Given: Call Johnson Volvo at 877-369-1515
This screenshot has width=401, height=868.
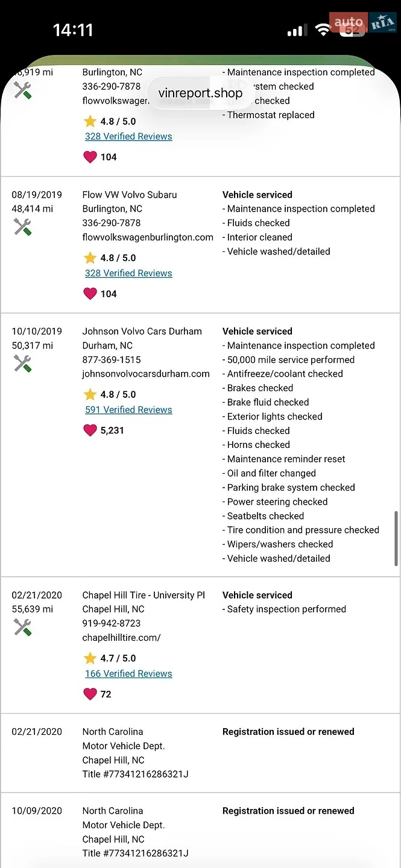Looking at the screenshot, I should click(112, 360).
